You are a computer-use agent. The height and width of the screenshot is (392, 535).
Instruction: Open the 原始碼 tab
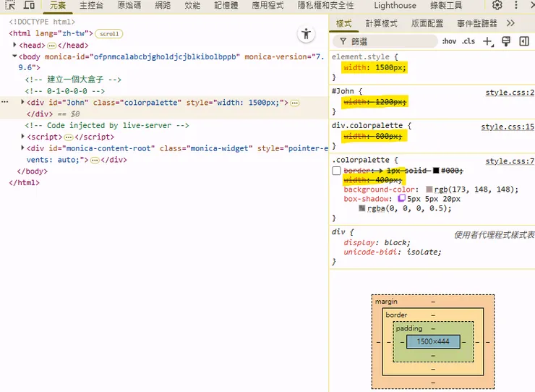pyautogui.click(x=129, y=6)
